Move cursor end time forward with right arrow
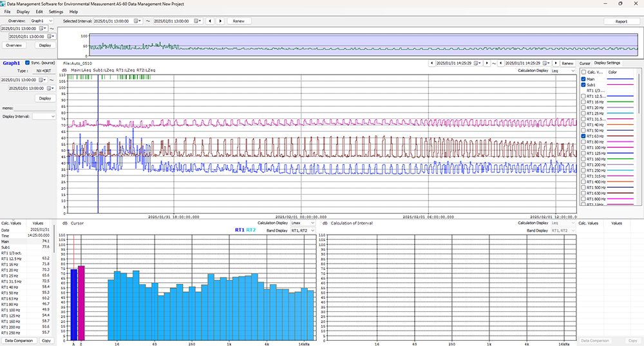The width and height of the screenshot is (644, 346). tap(556, 63)
